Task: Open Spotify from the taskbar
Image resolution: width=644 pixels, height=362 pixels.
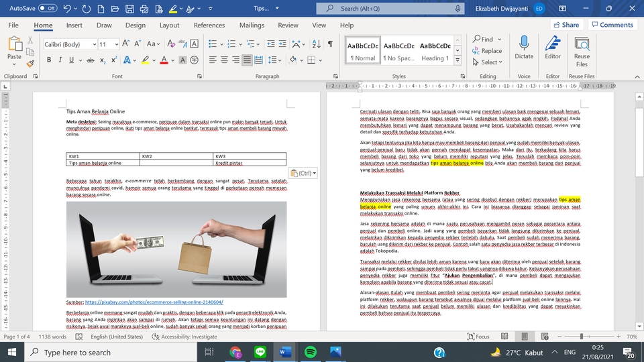Action: pyautogui.click(x=311, y=352)
